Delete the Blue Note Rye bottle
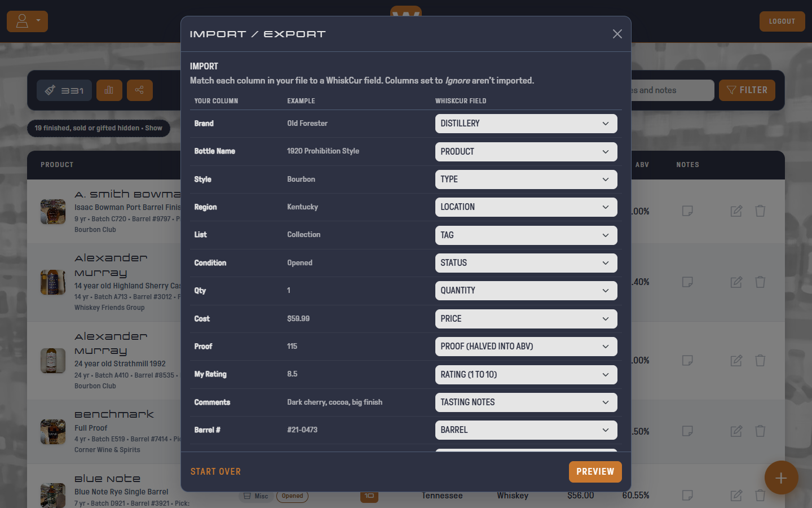Image resolution: width=812 pixels, height=508 pixels. tap(760, 495)
